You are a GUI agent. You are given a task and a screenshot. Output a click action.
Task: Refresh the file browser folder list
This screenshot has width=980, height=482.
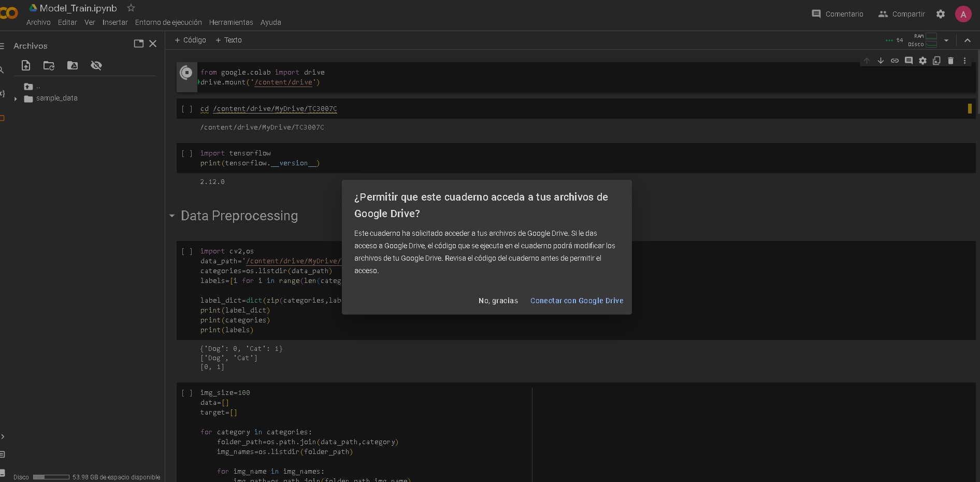click(49, 65)
